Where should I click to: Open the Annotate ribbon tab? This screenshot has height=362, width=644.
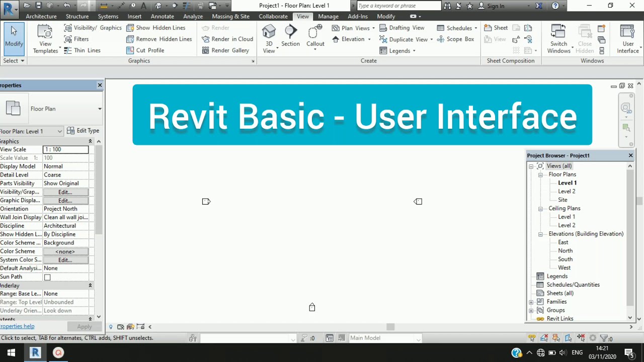tap(162, 16)
